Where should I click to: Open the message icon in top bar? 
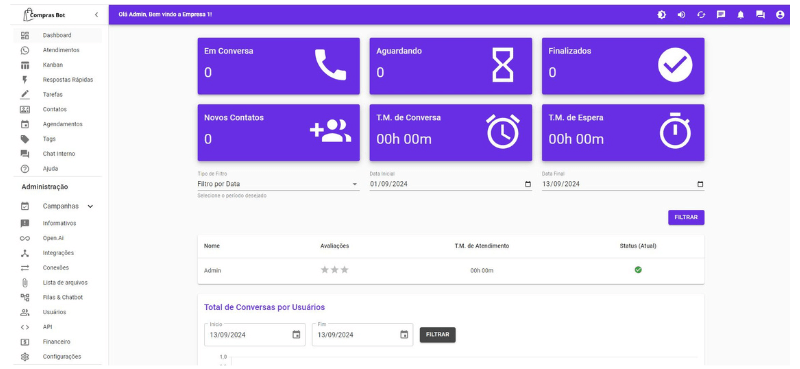pyautogui.click(x=720, y=15)
